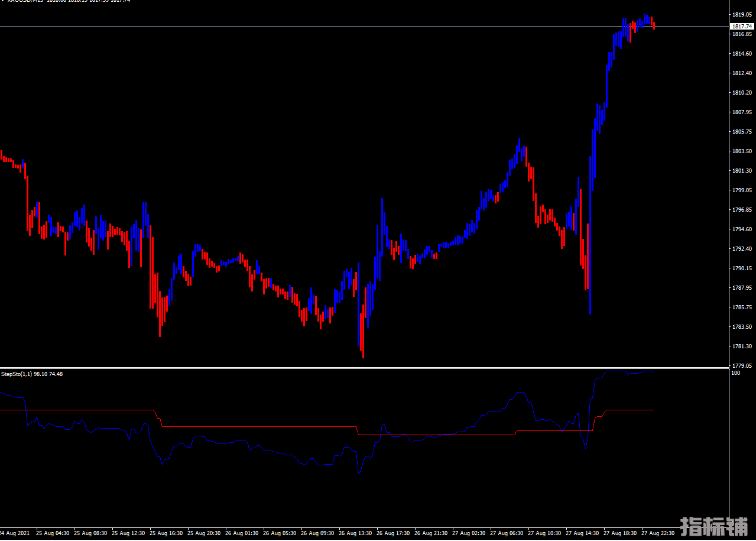Click the 1812.40 price axis label

(x=741, y=73)
